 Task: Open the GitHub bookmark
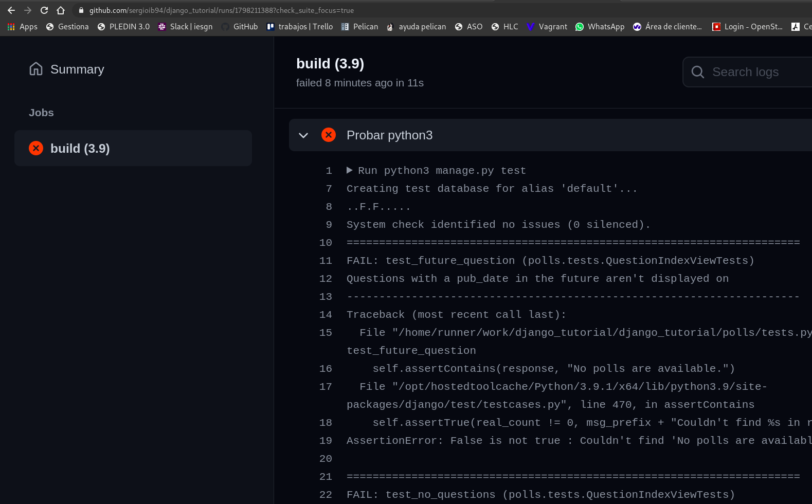pos(240,27)
